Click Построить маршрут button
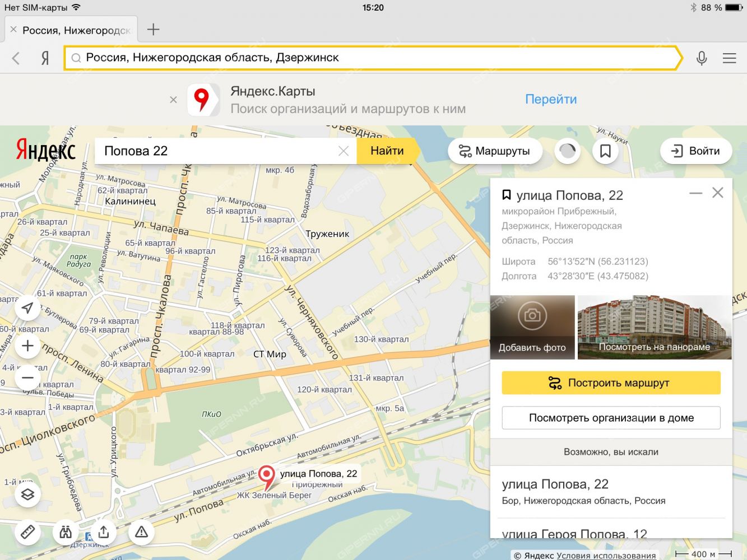The width and height of the screenshot is (747, 560). [611, 383]
